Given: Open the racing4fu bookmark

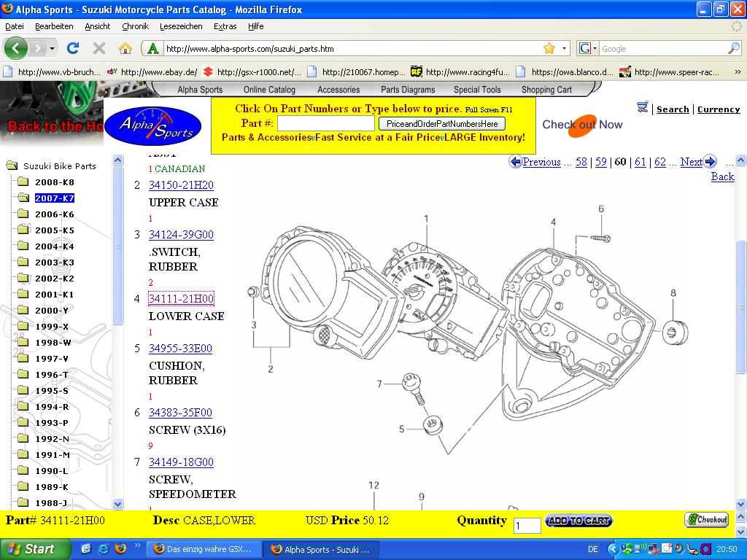Looking at the screenshot, I should point(460,72).
